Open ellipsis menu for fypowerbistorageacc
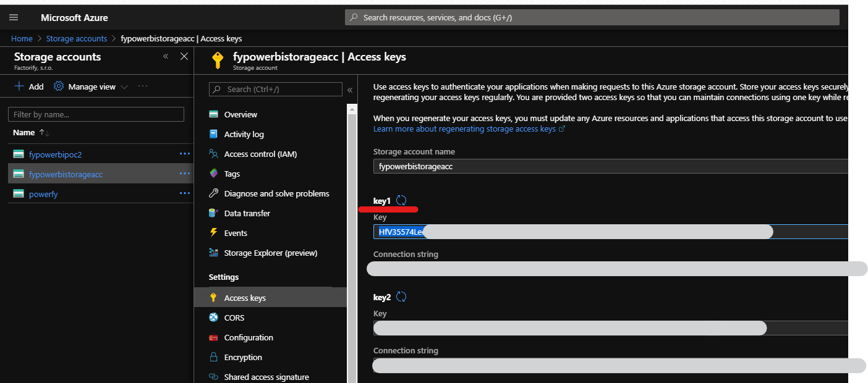The image size is (868, 383). tap(184, 174)
